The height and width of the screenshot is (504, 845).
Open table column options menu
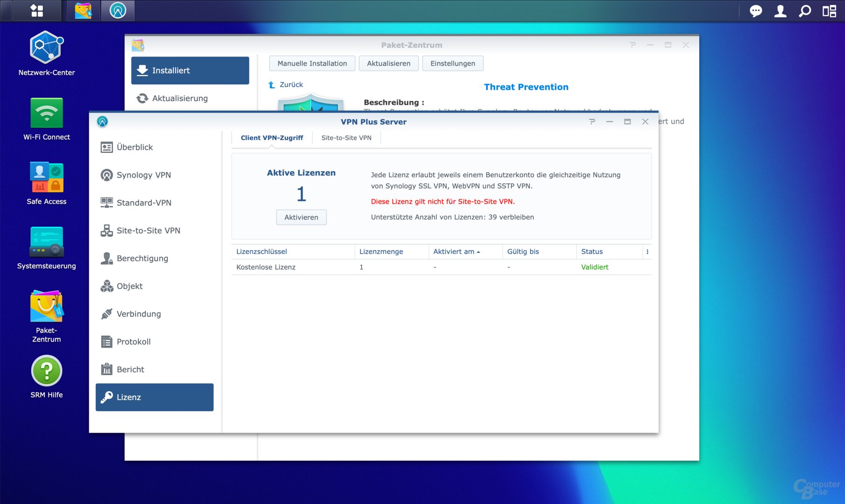[x=647, y=252]
